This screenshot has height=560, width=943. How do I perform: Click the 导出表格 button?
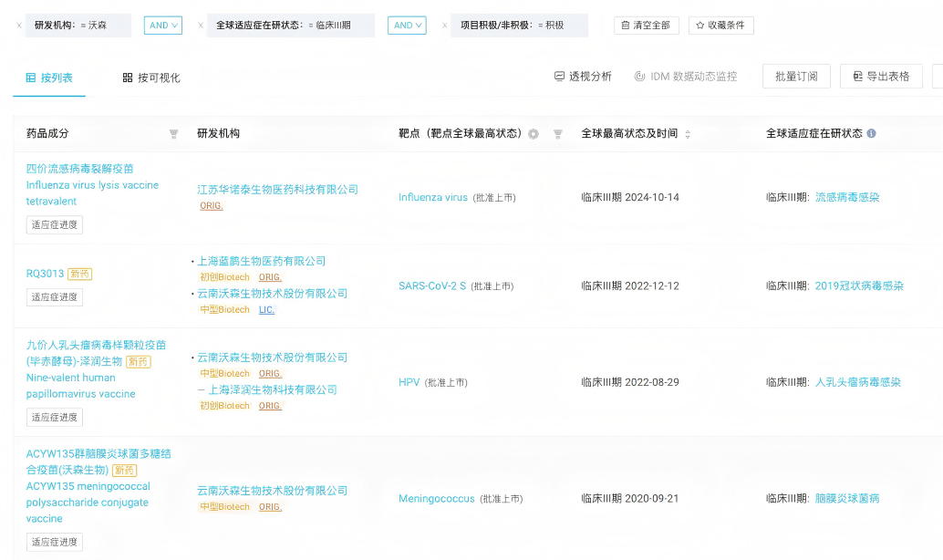[x=881, y=77]
